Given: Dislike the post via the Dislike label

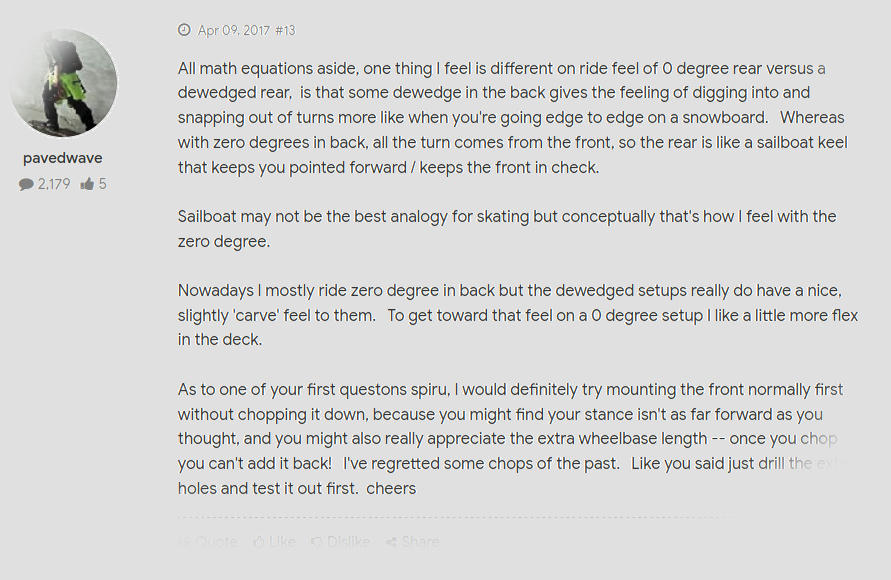Looking at the screenshot, I should click(x=348, y=541).
